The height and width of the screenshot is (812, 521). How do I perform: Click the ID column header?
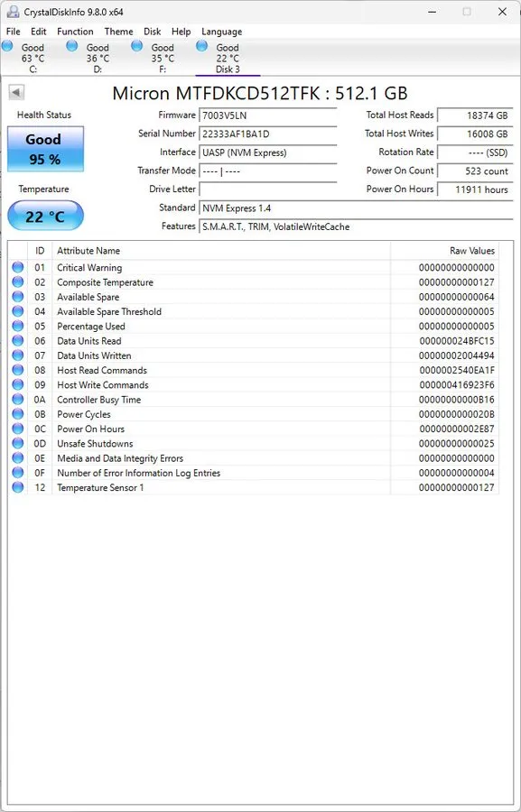40,251
